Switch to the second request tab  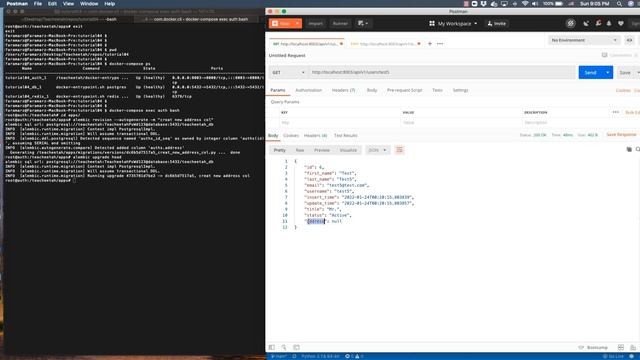click(385, 44)
